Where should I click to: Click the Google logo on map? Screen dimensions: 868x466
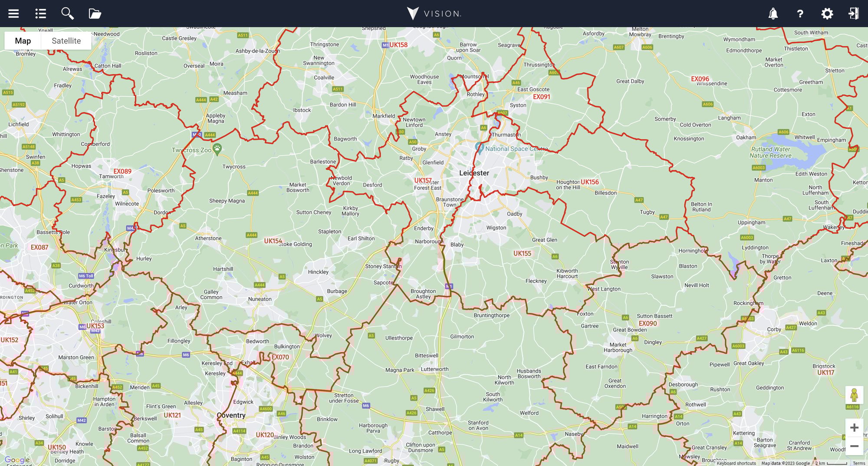click(x=17, y=460)
